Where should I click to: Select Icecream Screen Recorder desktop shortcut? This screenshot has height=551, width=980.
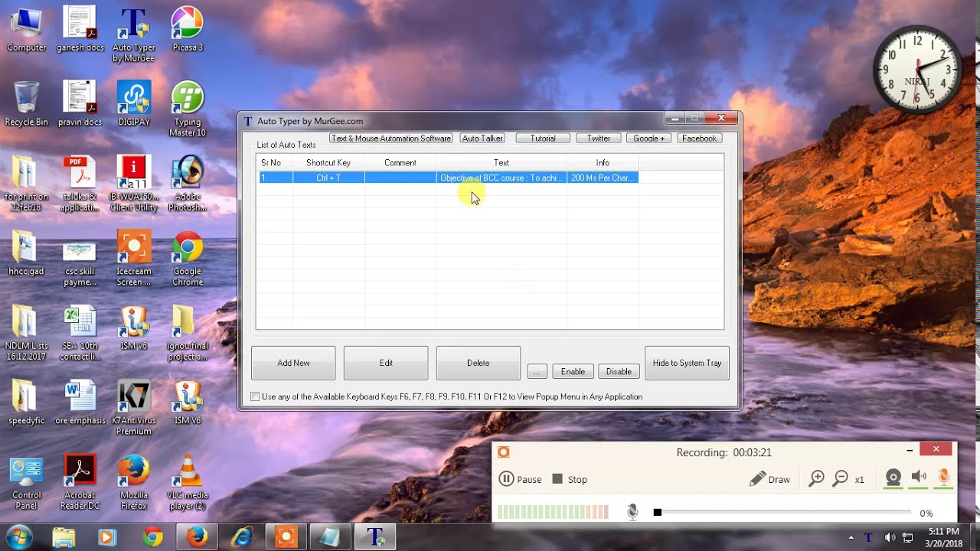[x=134, y=259]
